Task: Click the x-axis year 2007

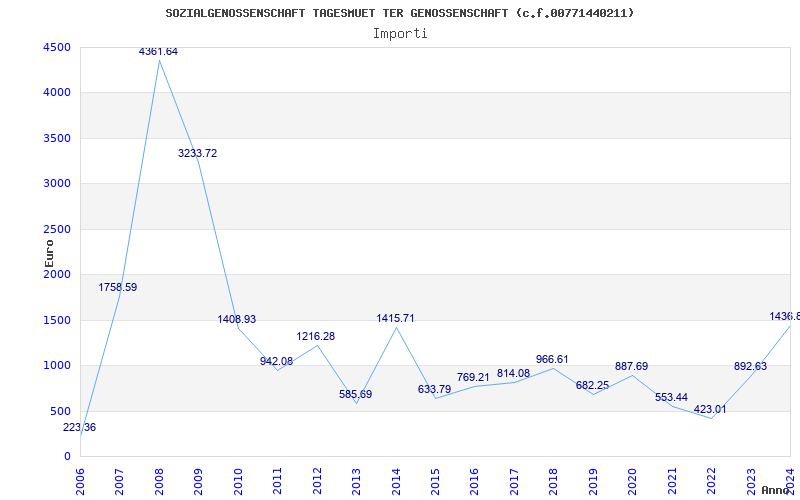Action: point(119,481)
